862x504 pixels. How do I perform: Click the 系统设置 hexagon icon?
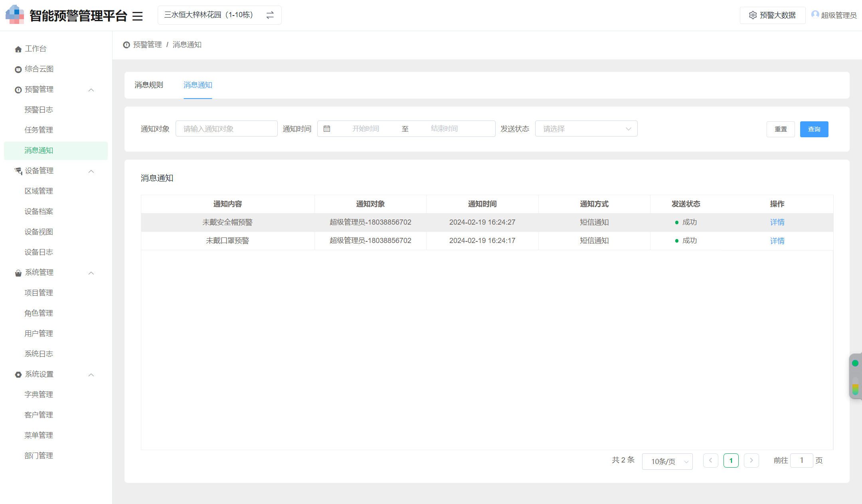18,375
